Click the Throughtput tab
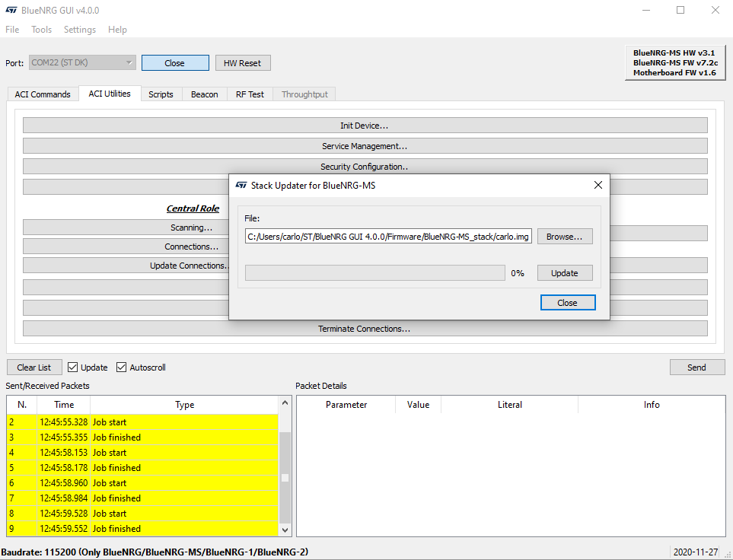 click(304, 94)
